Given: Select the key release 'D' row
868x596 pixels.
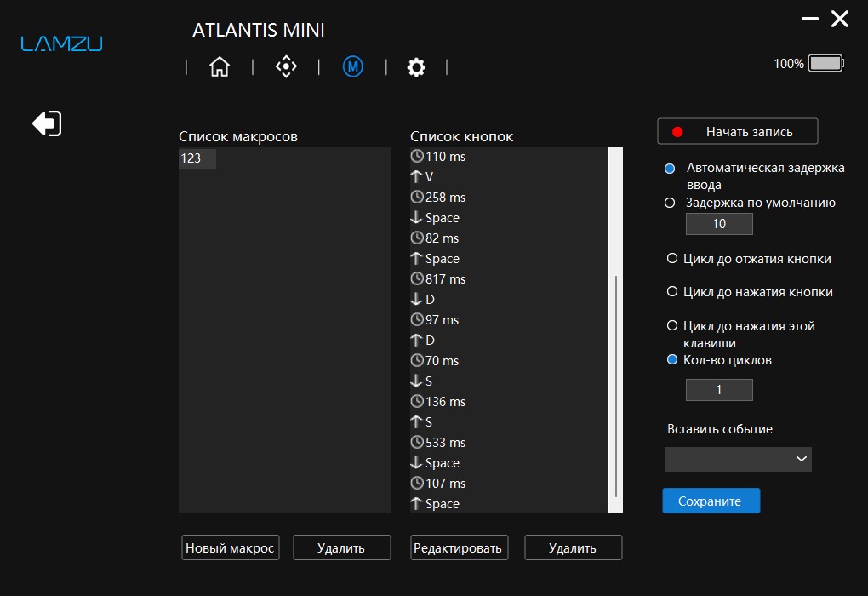Looking at the screenshot, I should (509, 340).
